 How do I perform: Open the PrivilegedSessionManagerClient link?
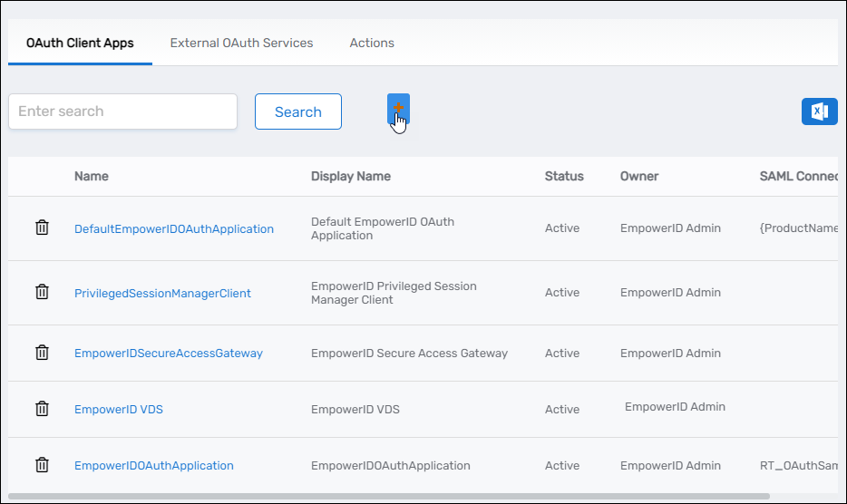pyautogui.click(x=162, y=294)
